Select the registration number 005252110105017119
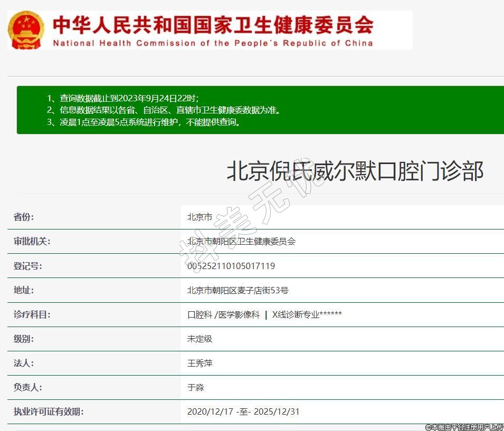Screen dimensions: 504x431 point(231,266)
